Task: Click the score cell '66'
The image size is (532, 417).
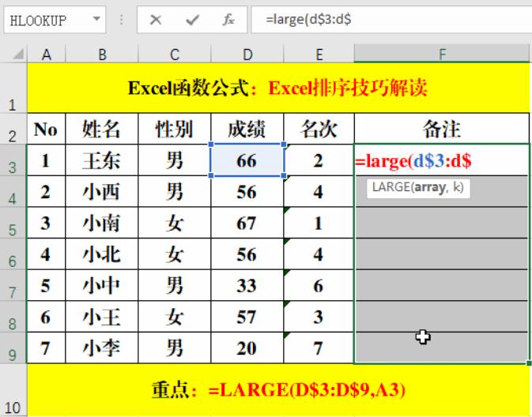Action: coord(247,160)
